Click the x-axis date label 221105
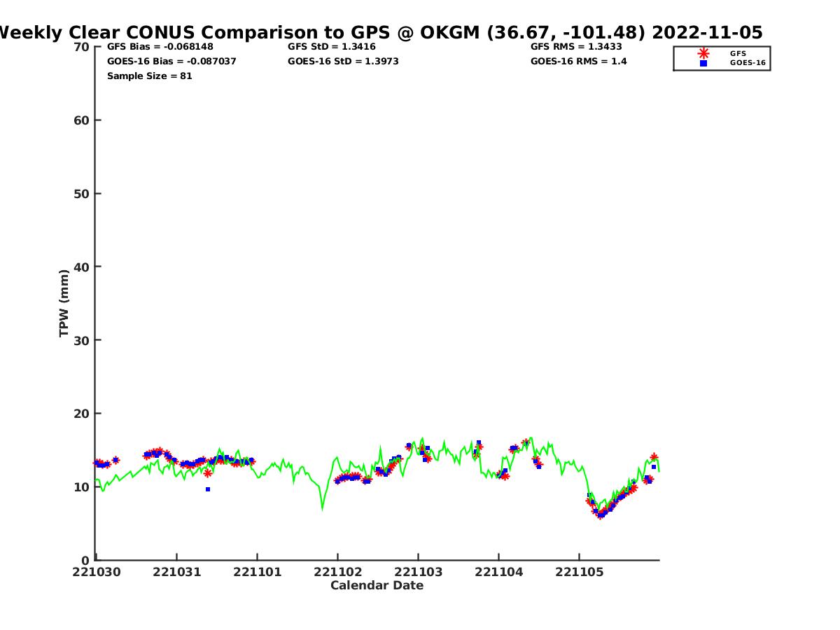840x630 pixels. click(x=579, y=572)
